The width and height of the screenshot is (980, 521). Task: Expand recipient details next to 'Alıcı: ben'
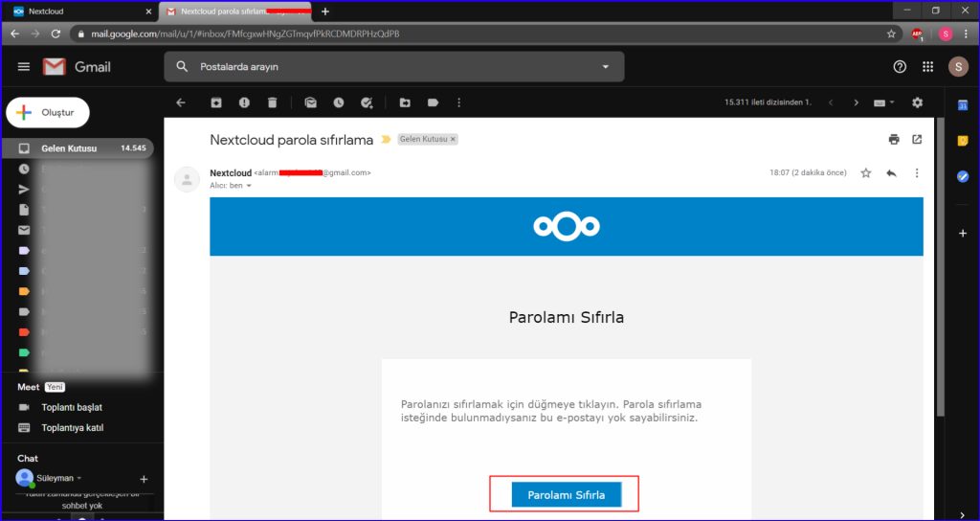pos(249,186)
